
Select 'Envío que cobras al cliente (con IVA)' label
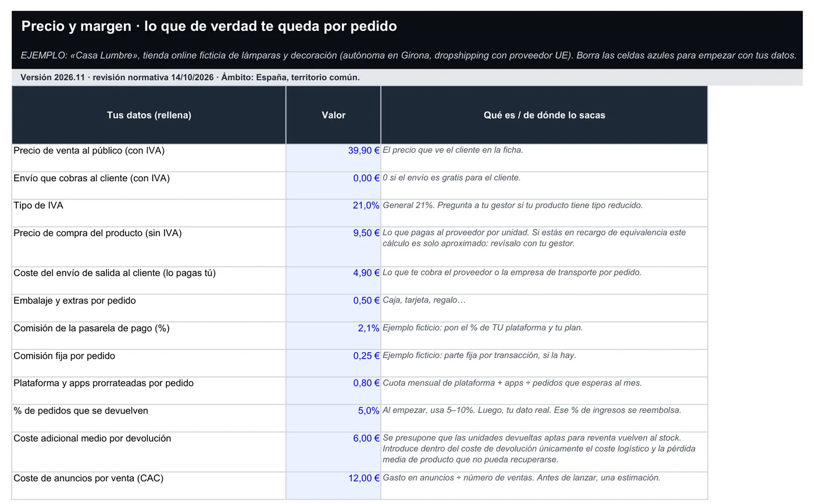92,178
